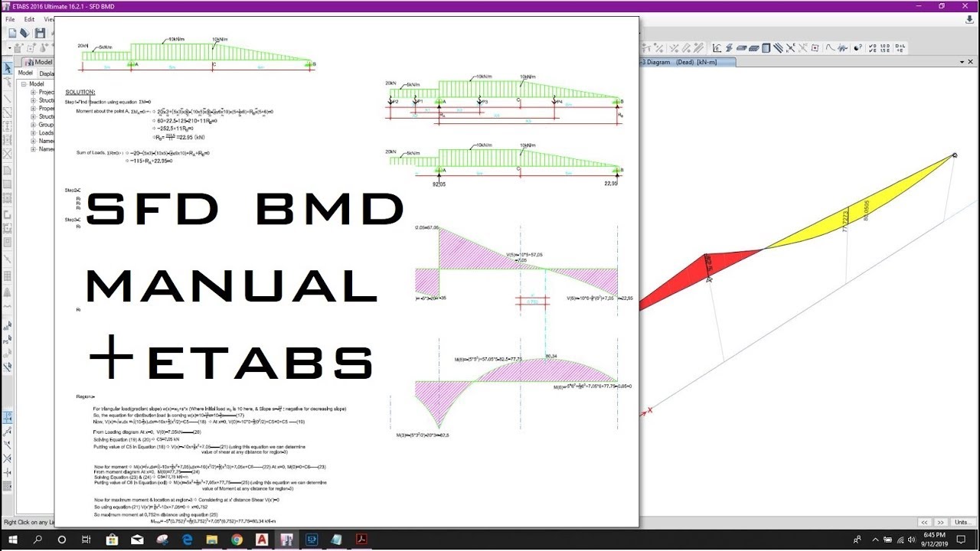This screenshot has height=551, width=980.
Task: Expand the Project tree node
Action: 33,93
